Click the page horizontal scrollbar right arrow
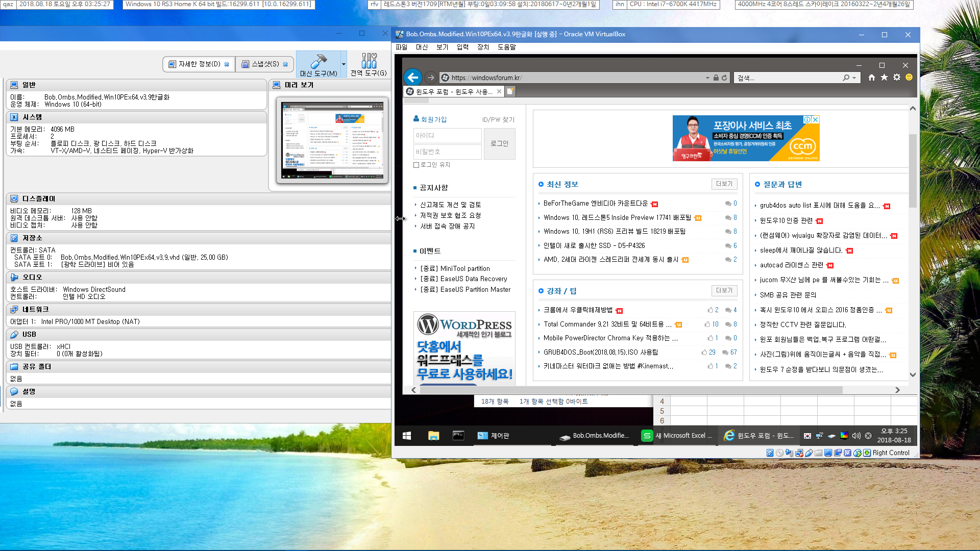Screen dimensions: 980x551 coord(897,390)
